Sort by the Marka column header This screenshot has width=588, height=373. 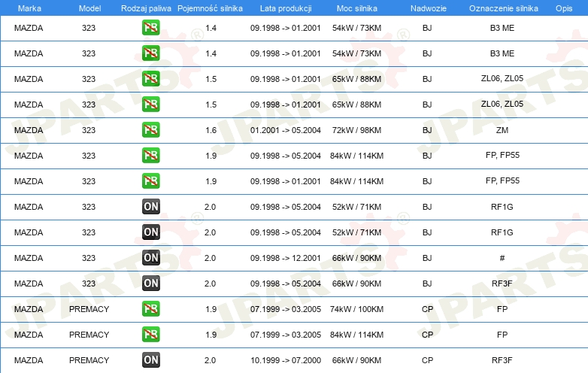[x=29, y=8]
